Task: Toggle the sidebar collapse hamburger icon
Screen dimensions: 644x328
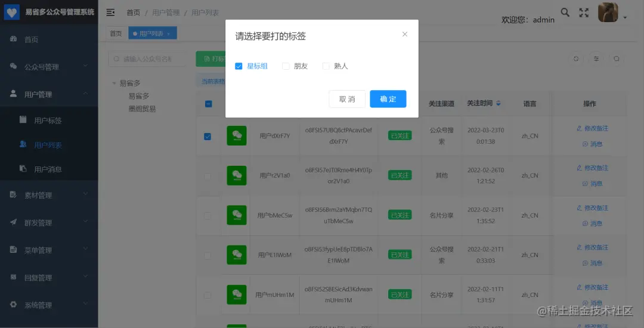Action: [x=110, y=13]
